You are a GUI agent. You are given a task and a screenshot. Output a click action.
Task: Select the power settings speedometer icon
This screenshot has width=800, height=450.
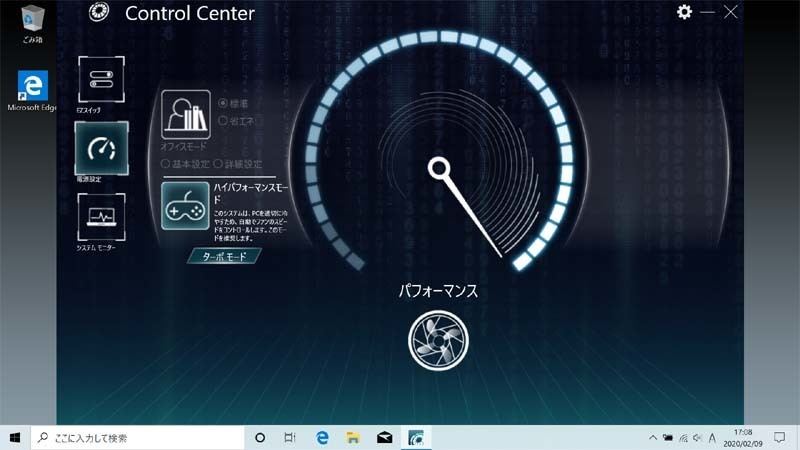tap(102, 148)
